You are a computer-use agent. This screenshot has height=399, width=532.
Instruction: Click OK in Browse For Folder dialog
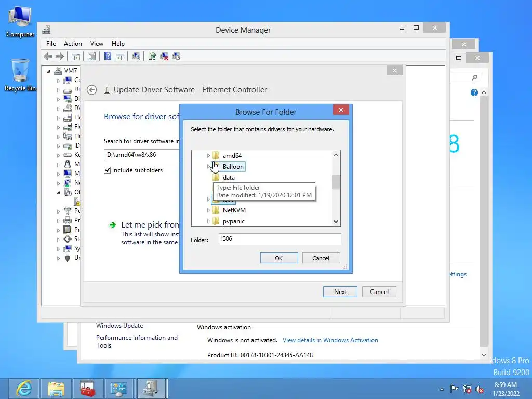pyautogui.click(x=279, y=258)
